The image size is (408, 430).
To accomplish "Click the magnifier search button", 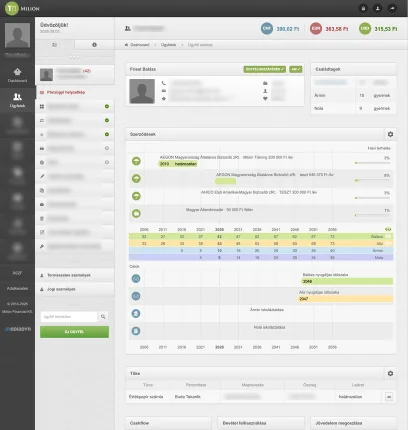I will (x=103, y=317).
